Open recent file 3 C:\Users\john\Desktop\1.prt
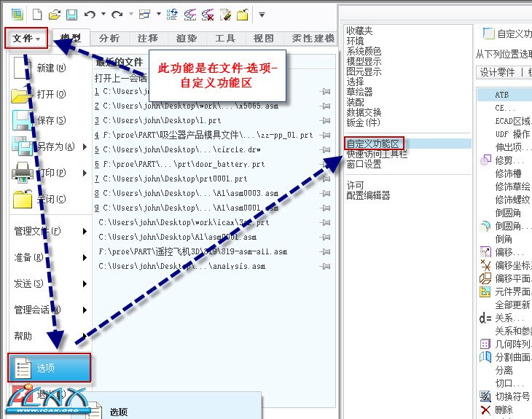This screenshot has height=419, width=532. pyautogui.click(x=157, y=120)
